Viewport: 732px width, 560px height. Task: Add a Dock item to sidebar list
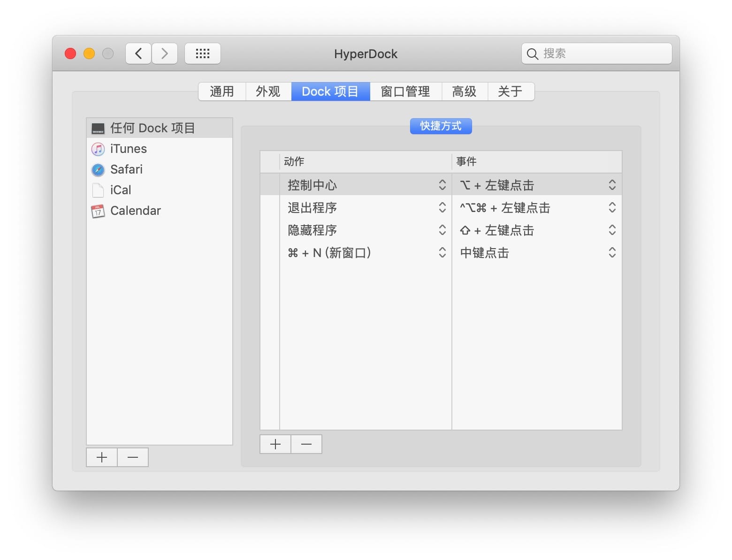click(x=102, y=457)
